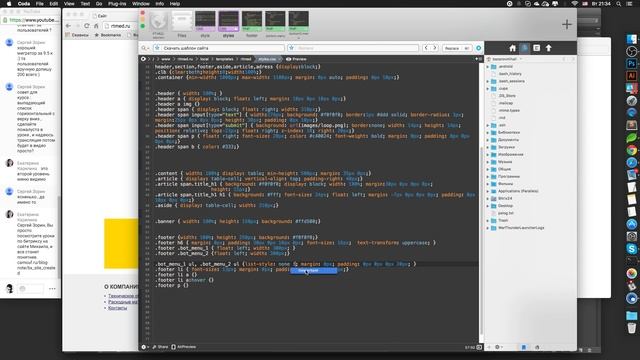Image resolution: width=640 pixels, height=360 pixels.
Task: Open Photoshop from the Dock
Action: [x=631, y=64]
